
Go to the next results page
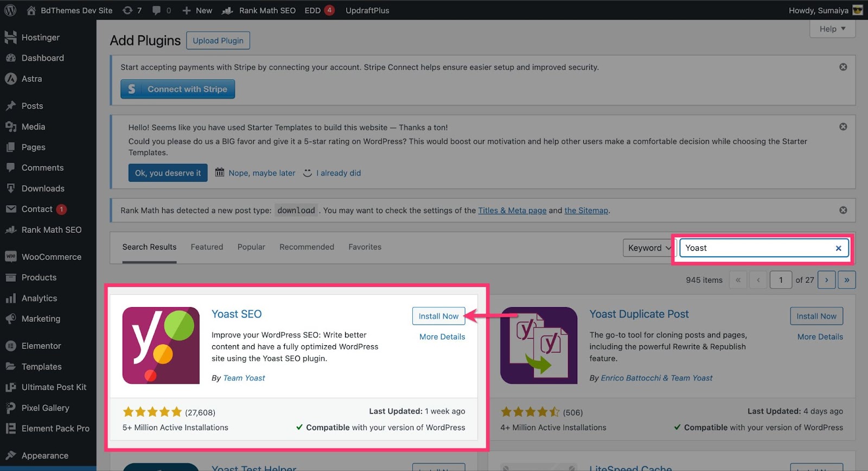click(x=826, y=280)
